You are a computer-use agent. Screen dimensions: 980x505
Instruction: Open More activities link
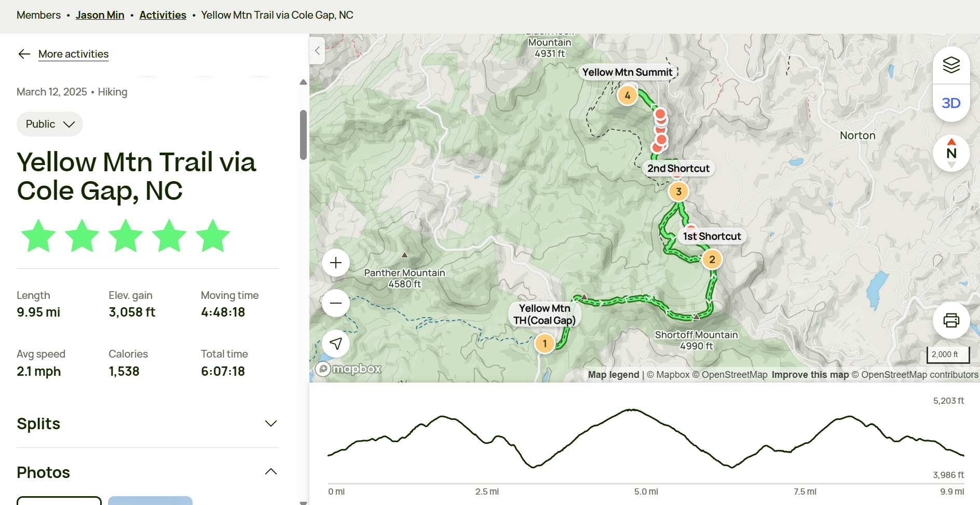[x=73, y=54]
